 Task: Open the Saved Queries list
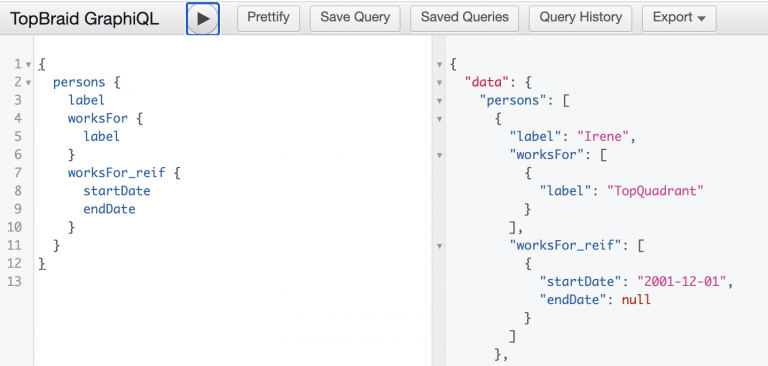coord(464,18)
